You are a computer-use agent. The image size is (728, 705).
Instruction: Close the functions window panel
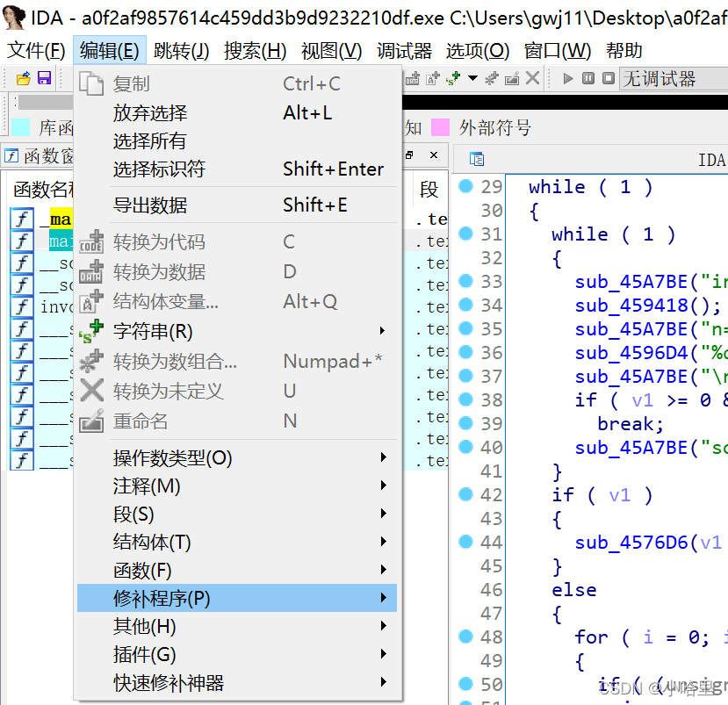pos(433,155)
